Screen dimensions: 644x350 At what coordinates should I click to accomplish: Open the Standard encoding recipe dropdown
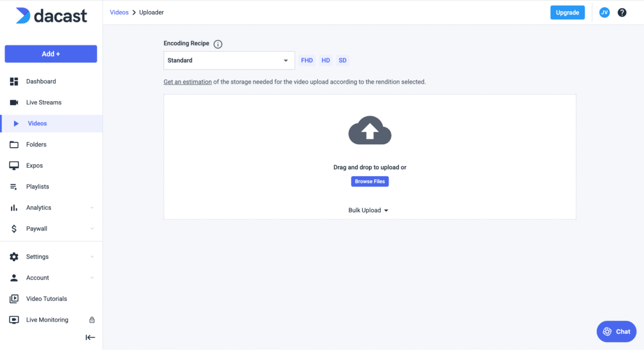pos(229,60)
